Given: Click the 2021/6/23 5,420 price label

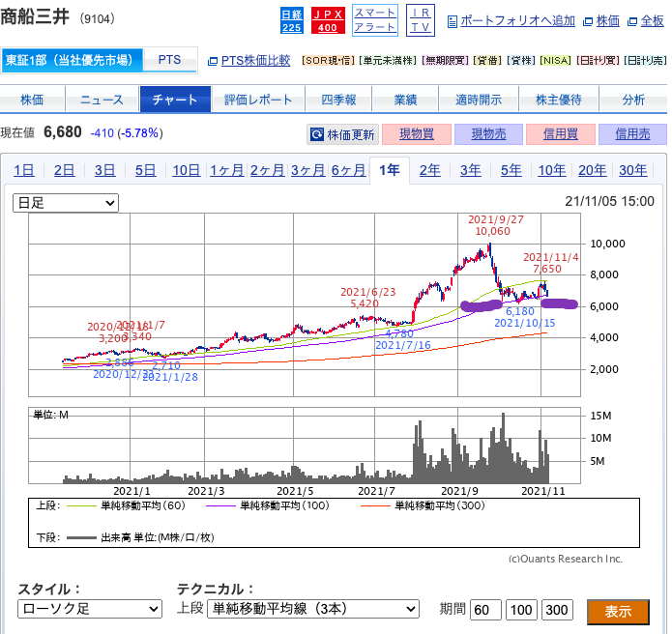Looking at the screenshot, I should [x=367, y=298].
